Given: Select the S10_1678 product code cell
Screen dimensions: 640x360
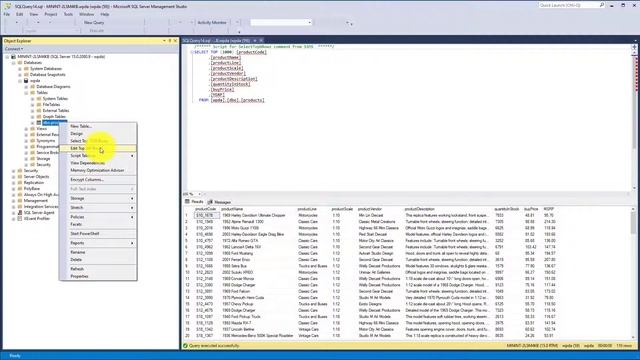Looking at the screenshot, I should (x=207, y=216).
